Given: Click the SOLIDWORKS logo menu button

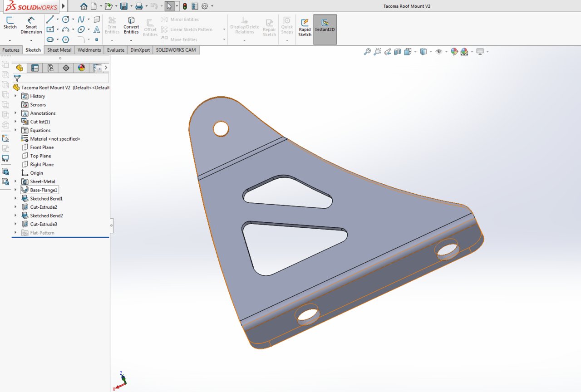Looking at the screenshot, I should click(31, 6).
